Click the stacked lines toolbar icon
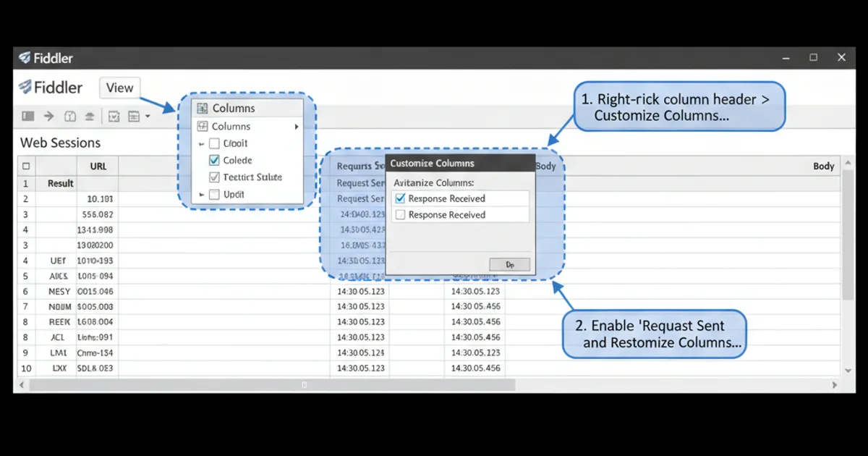This screenshot has width=868, height=456. pos(90,116)
